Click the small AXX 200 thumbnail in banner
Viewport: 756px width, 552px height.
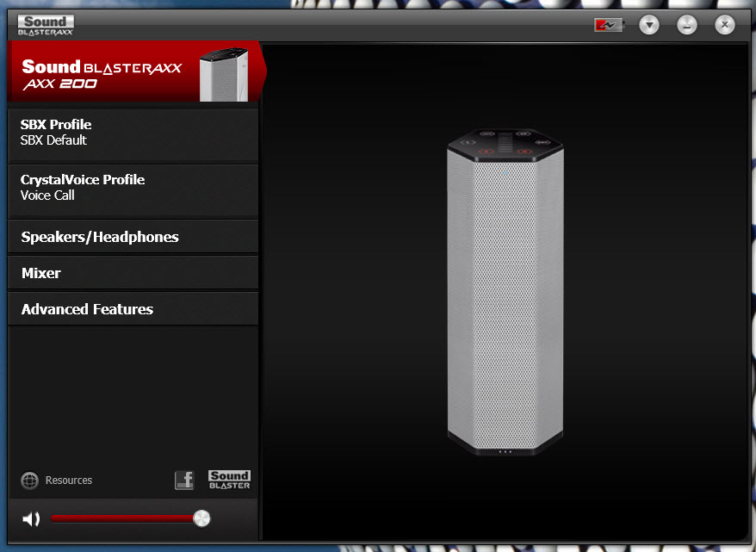click(224, 75)
